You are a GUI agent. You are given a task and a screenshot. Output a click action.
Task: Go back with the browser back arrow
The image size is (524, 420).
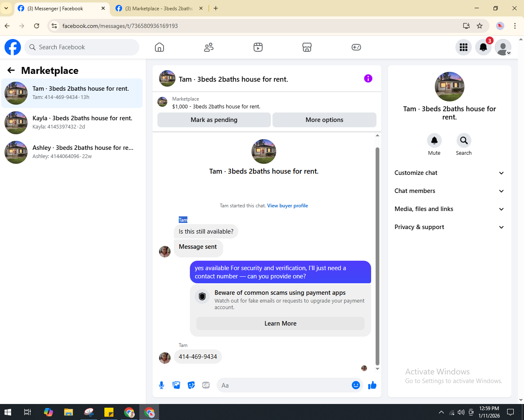(x=7, y=26)
